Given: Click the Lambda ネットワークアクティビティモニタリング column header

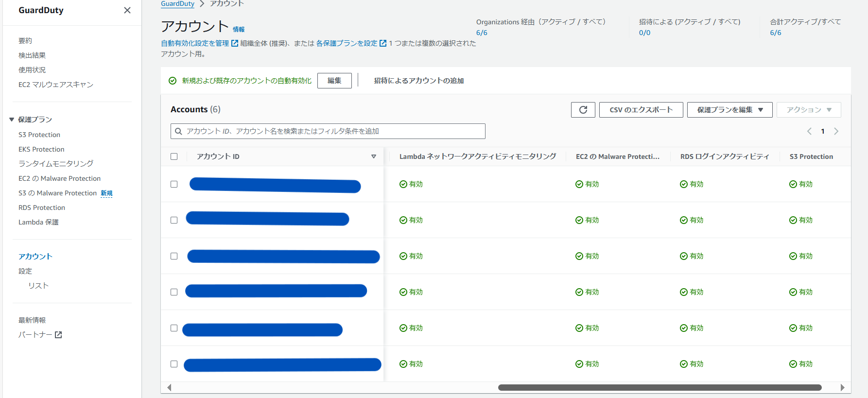Looking at the screenshot, I should point(478,156).
